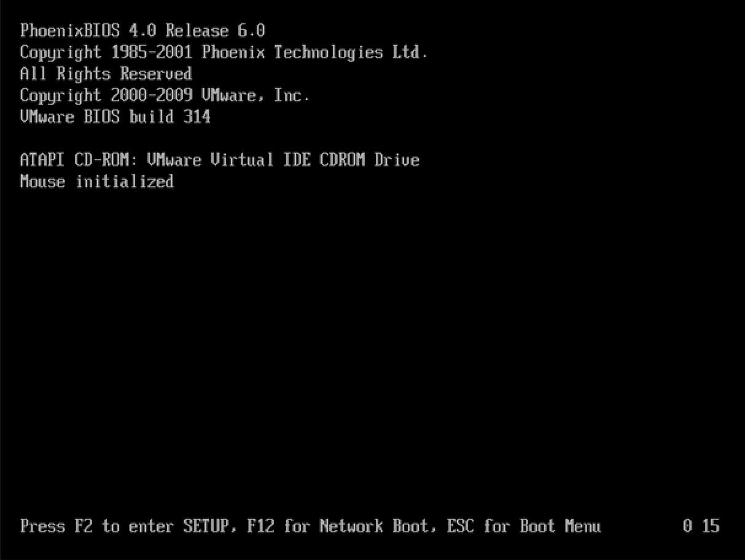Click the VMware Virtual IDE CDROM Drive text

point(283,160)
